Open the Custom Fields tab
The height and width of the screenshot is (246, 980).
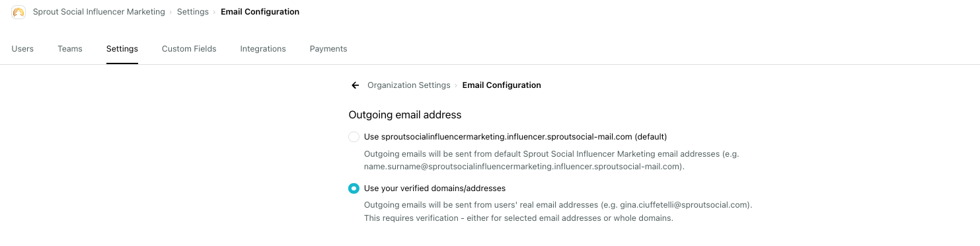189,49
